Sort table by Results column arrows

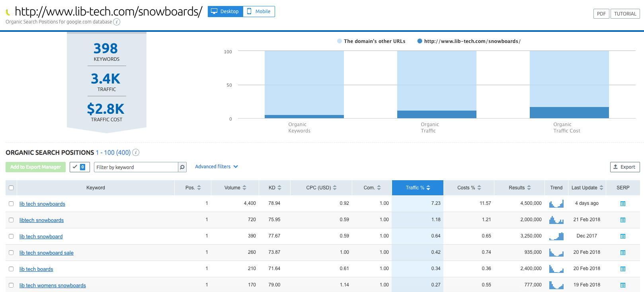(529, 188)
